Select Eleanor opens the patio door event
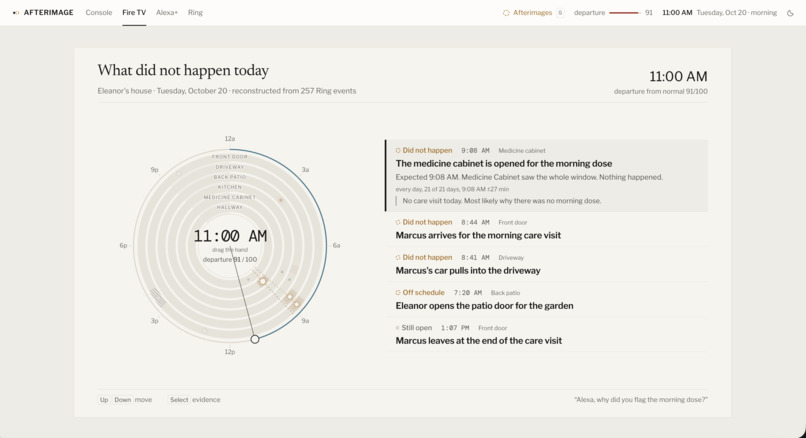Viewport: 806px width, 438px height. (546, 299)
